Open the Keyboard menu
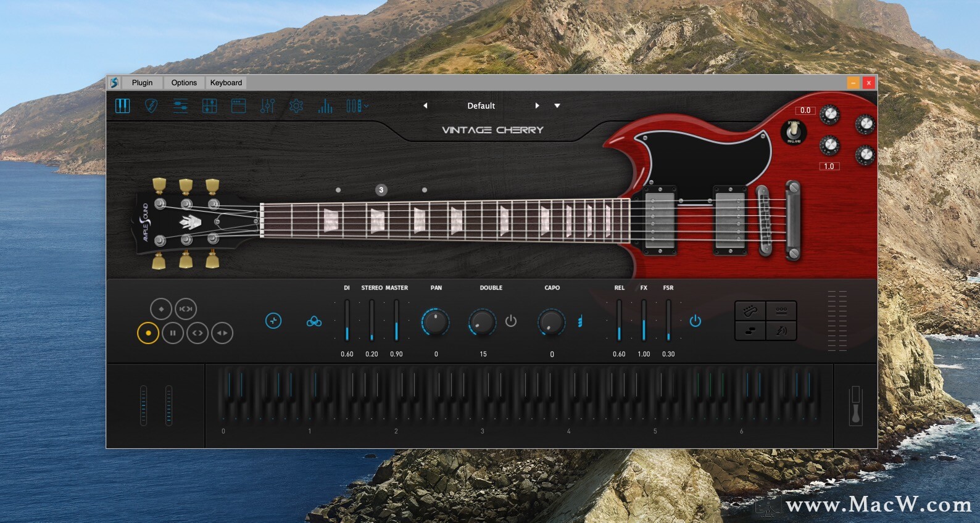Screen dimensions: 980x523 point(226,83)
